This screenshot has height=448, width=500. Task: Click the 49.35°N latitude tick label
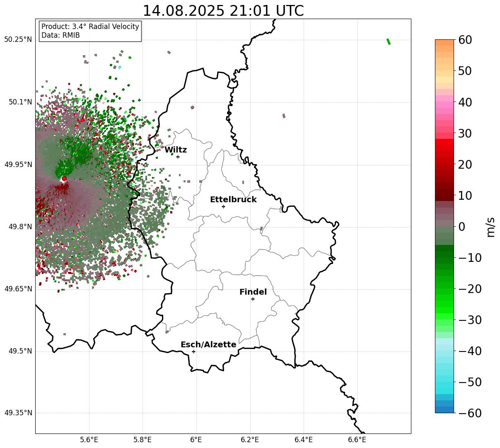pyautogui.click(x=18, y=413)
